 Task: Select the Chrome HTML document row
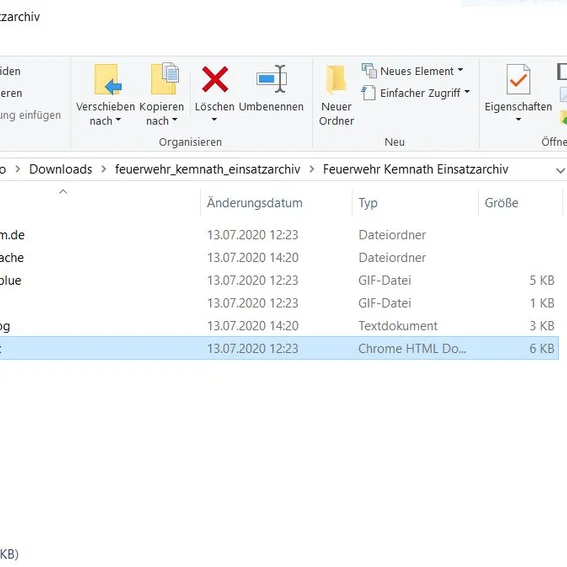(279, 348)
